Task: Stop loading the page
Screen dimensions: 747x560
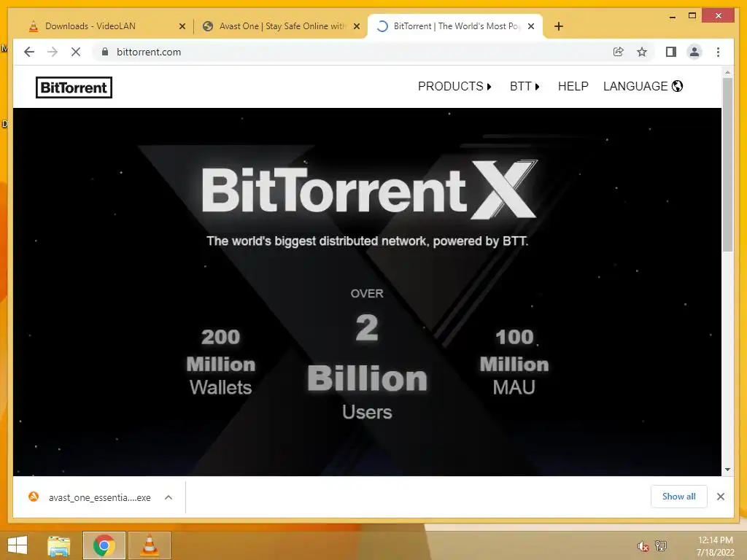Action: click(x=76, y=52)
